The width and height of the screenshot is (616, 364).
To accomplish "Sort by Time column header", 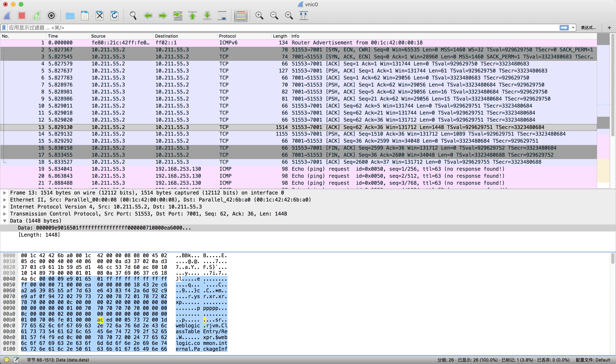I will click(x=68, y=36).
